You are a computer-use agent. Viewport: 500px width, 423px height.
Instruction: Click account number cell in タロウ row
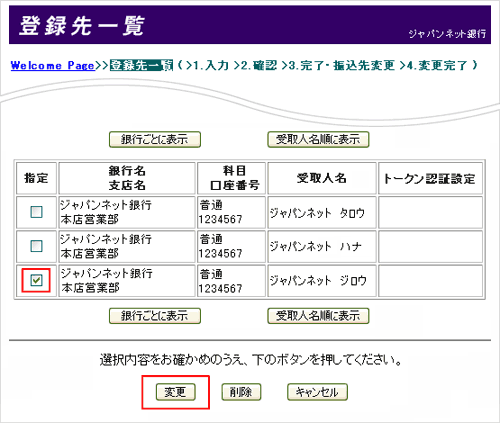pos(232,212)
